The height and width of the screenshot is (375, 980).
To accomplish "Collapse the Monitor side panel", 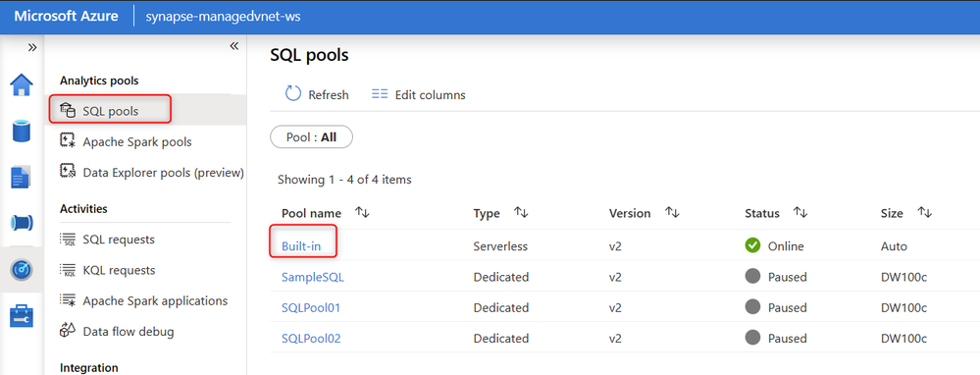I will (x=234, y=46).
